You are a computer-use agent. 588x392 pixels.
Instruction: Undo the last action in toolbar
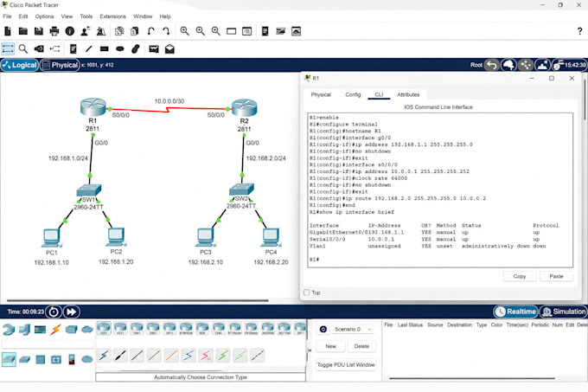point(150,31)
